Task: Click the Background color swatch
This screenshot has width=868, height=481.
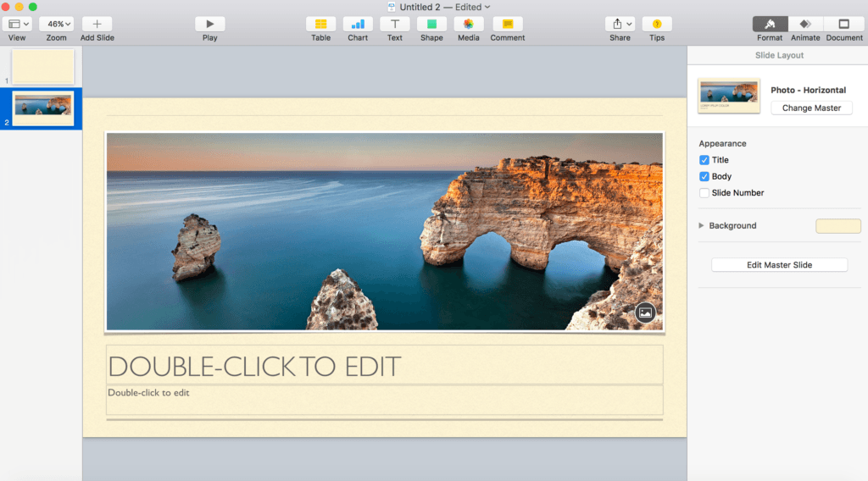Action: coord(837,226)
